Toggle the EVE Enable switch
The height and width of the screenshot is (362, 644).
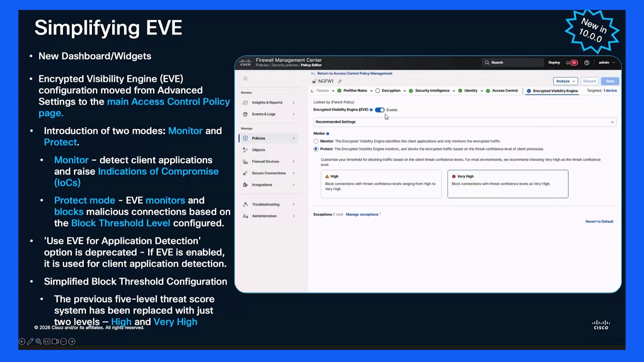[380, 110]
